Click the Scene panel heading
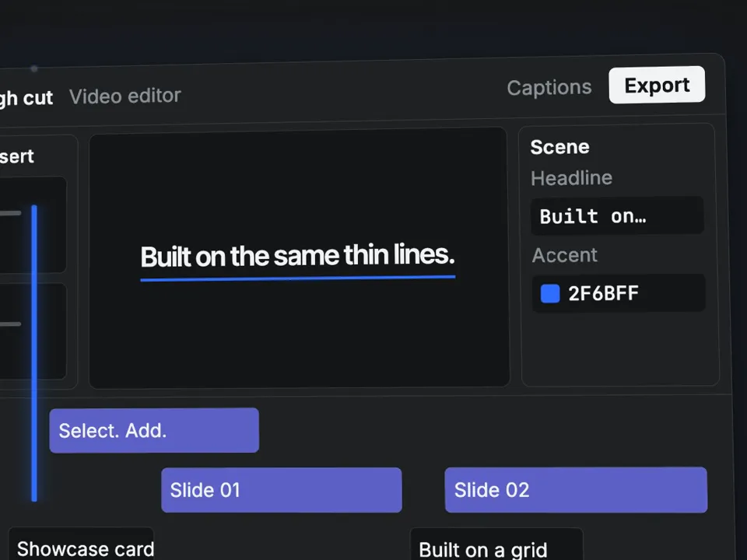747x560 pixels. [559, 147]
